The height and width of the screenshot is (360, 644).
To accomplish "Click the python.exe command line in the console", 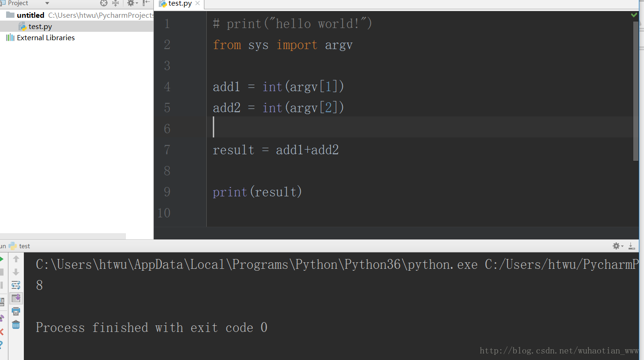I will (337, 265).
